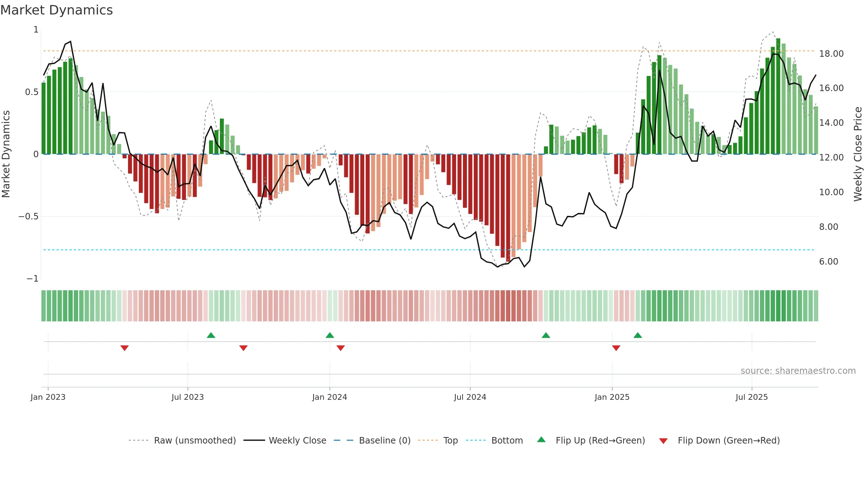Click the tallest green bar near Jul 2025

click(x=778, y=96)
